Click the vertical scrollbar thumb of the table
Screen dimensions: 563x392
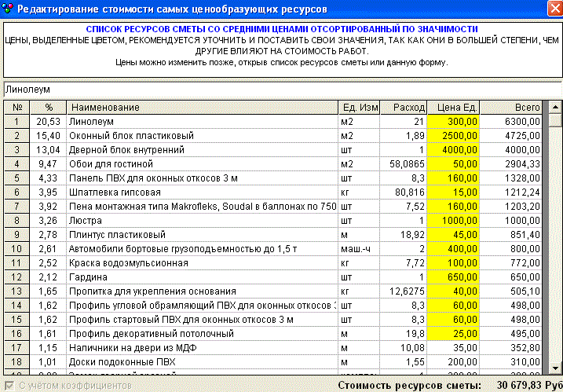[x=555, y=120]
